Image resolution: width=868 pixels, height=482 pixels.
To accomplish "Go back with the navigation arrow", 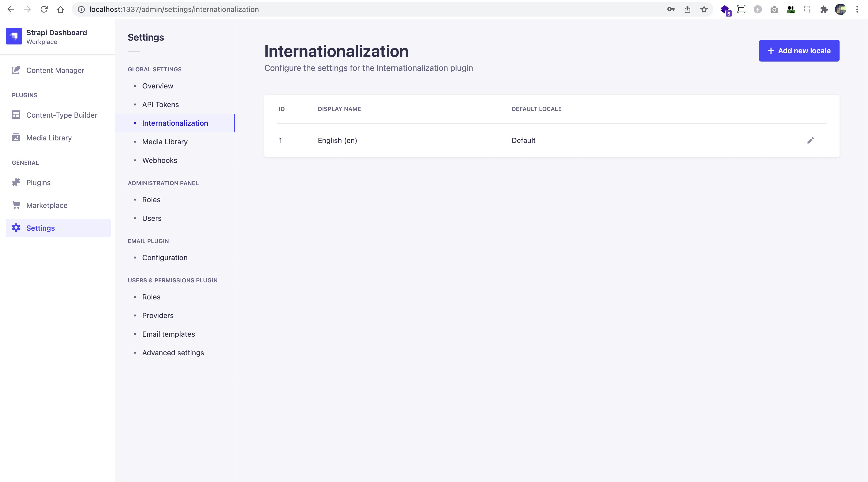I will pyautogui.click(x=11, y=9).
